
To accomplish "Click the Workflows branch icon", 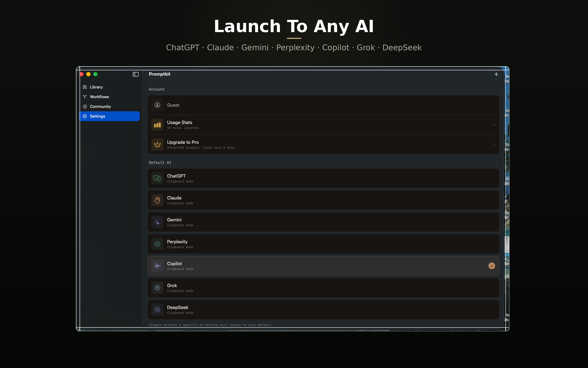I will [85, 97].
